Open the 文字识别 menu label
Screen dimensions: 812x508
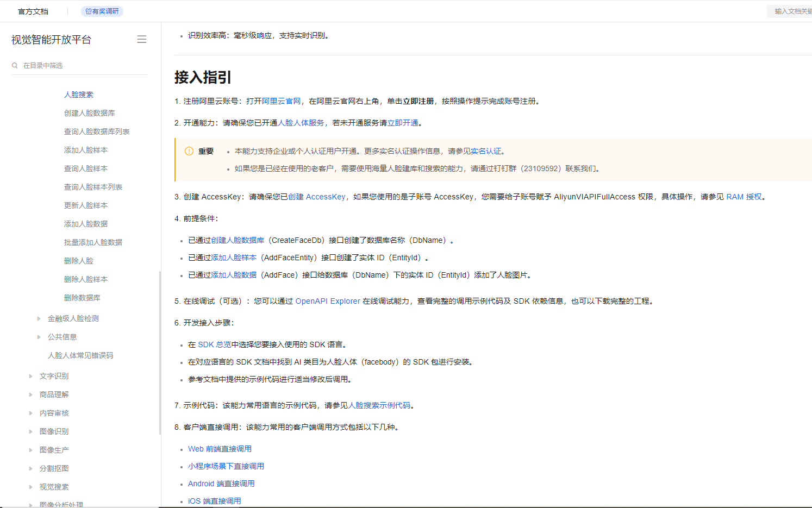54,376
